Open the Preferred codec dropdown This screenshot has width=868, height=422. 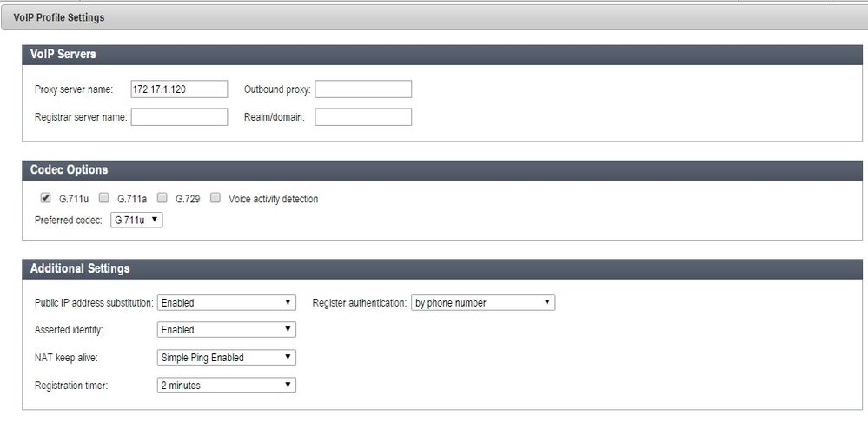pyautogui.click(x=136, y=221)
